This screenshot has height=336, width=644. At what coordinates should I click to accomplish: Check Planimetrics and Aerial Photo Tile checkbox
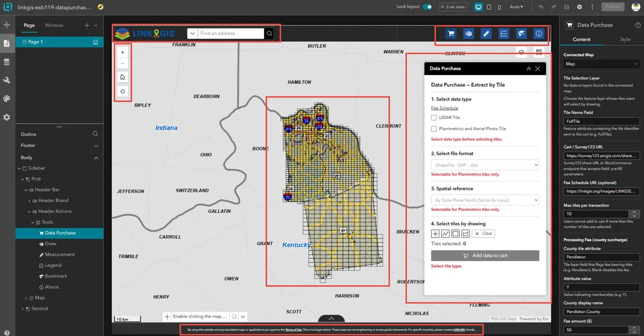coord(434,129)
